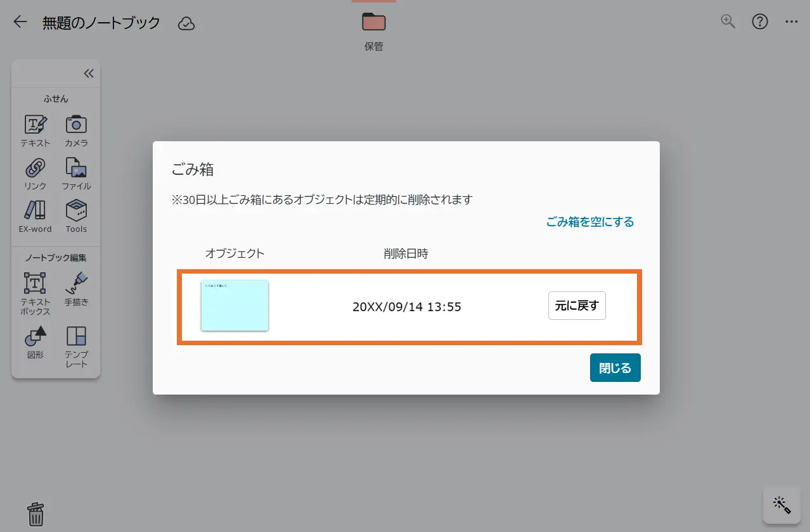Click the deleted sticky note thumbnail

pos(235,305)
